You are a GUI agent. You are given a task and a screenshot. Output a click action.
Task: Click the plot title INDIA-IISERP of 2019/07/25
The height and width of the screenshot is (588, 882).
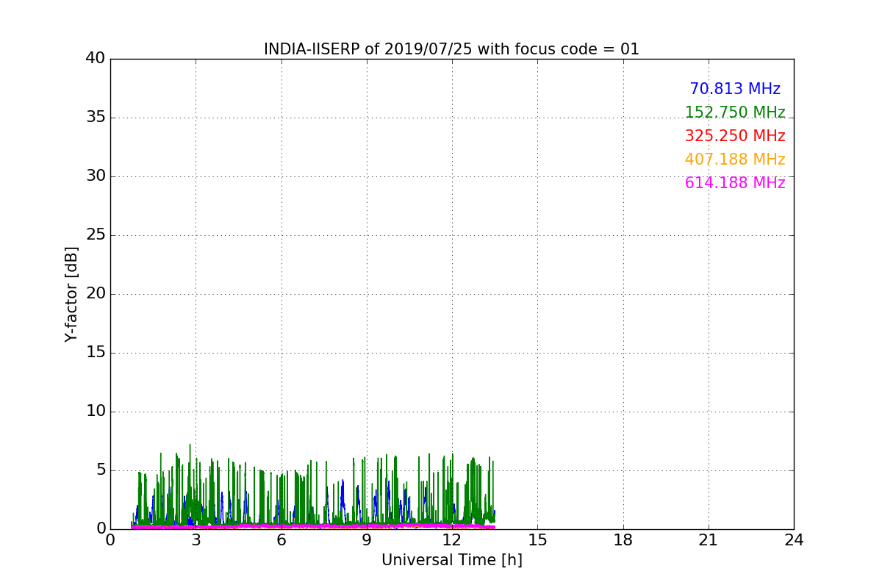pos(451,49)
